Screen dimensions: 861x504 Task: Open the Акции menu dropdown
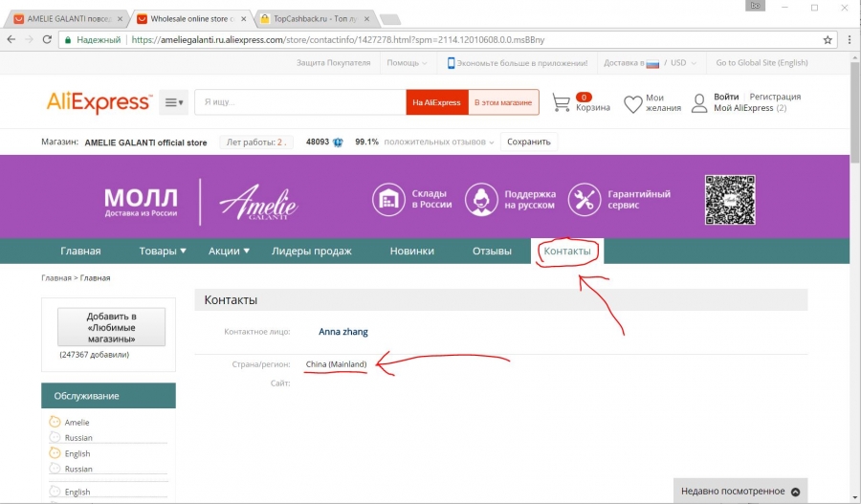[x=229, y=251]
